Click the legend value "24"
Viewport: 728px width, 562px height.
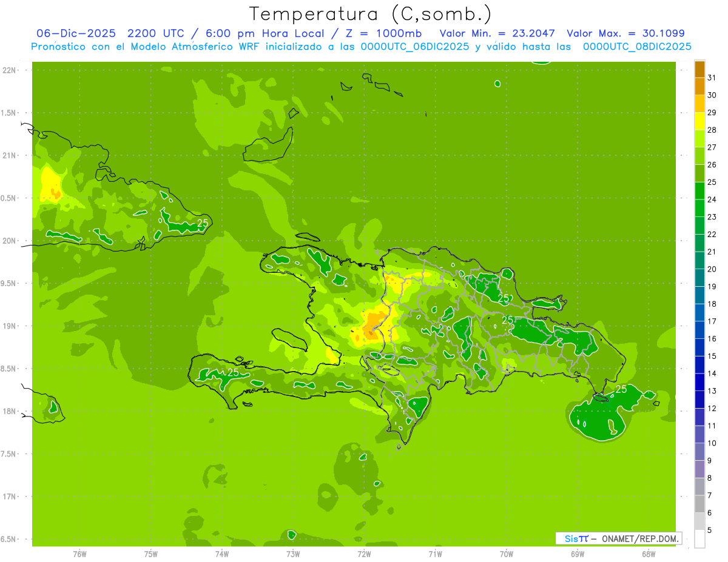[712, 199]
